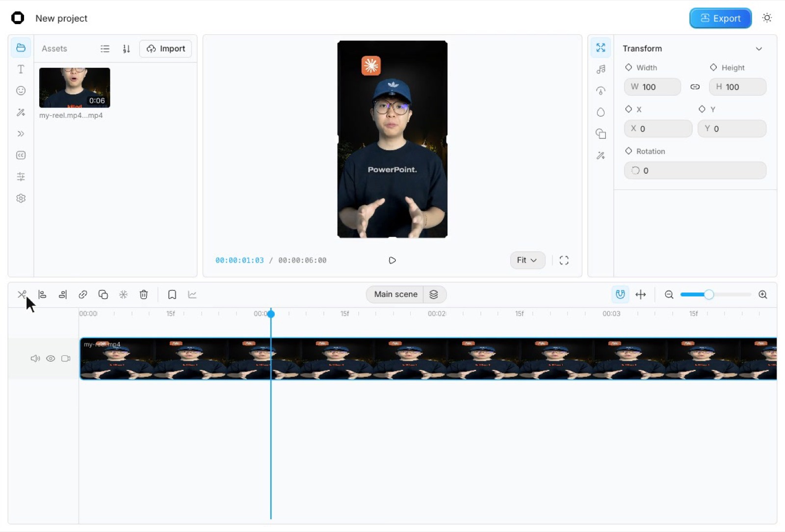Viewport: 785px width, 532px height.
Task: Toggle Height keyframe diamond
Action: 713,67
